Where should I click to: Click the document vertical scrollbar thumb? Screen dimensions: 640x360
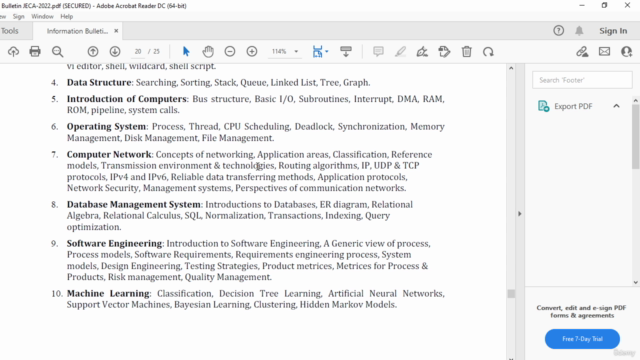511,293
